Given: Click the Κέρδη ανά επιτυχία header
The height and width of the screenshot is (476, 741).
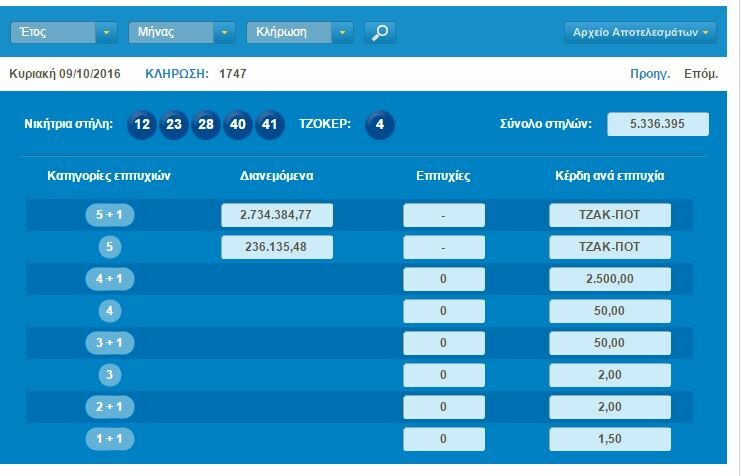Looking at the screenshot, I should [x=610, y=176].
